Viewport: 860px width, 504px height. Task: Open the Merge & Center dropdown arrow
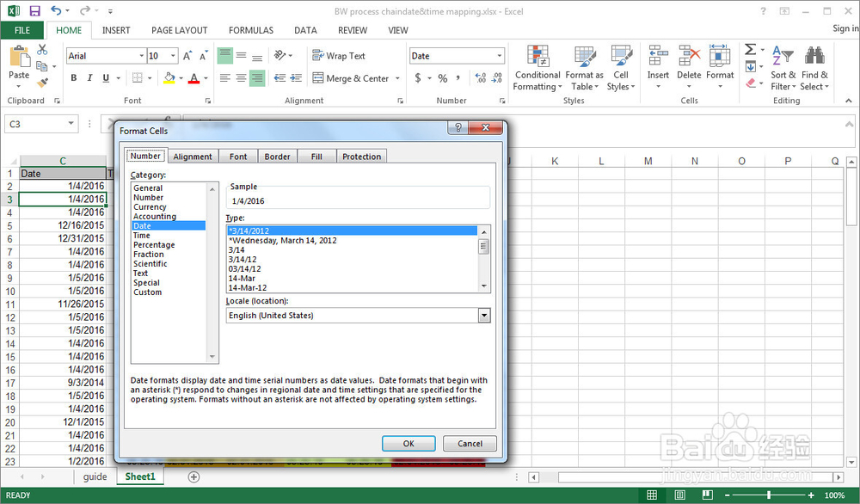tap(397, 78)
